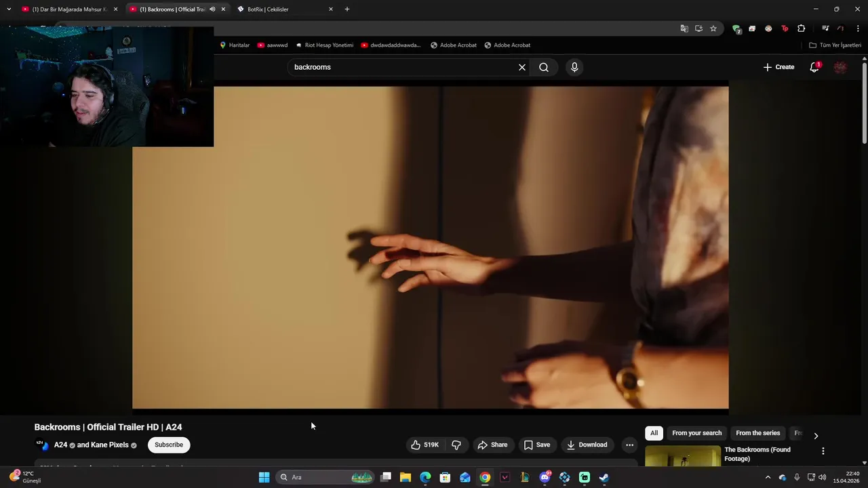The width and height of the screenshot is (868, 488).
Task: Open the Riot Hesap Yönetimi bookmark
Action: 324,45
